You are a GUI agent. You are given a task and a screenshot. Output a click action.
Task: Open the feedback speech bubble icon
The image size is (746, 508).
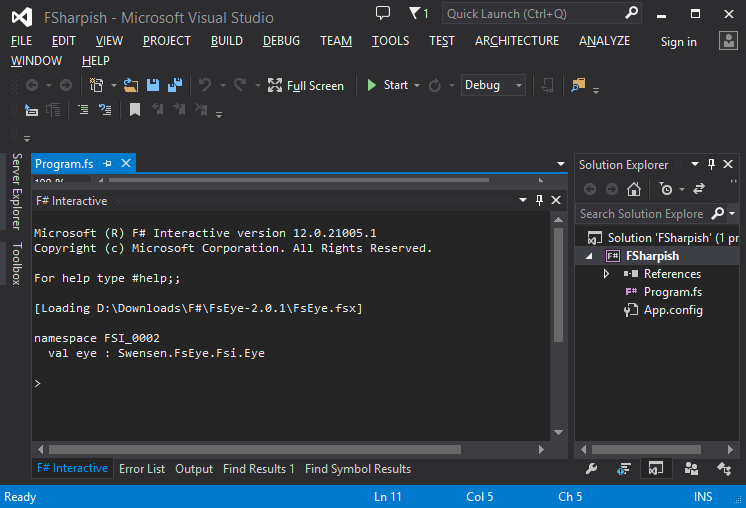(x=383, y=13)
